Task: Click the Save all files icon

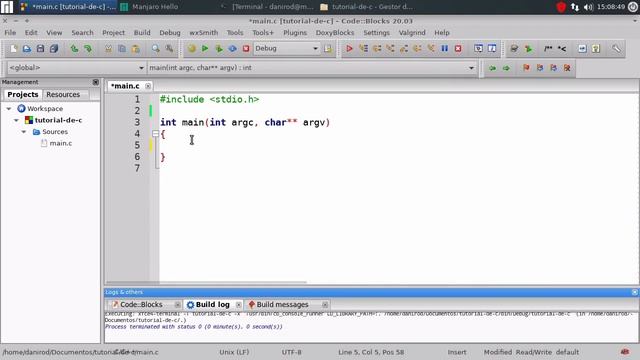Action: 54,49
